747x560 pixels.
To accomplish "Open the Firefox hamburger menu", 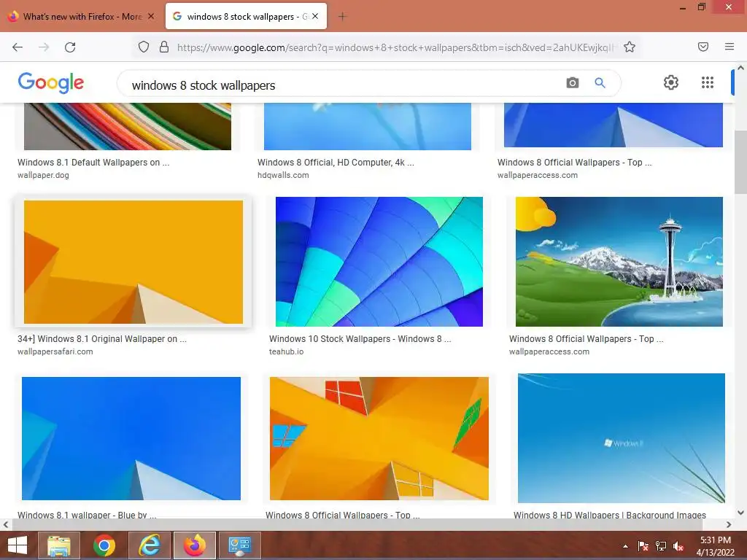I will [x=729, y=47].
